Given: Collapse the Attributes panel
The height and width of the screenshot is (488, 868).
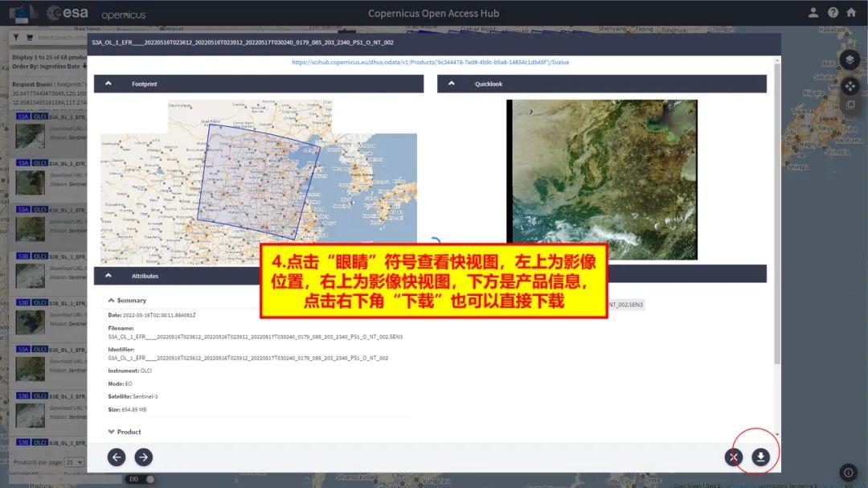Looking at the screenshot, I should pyautogui.click(x=108, y=275).
